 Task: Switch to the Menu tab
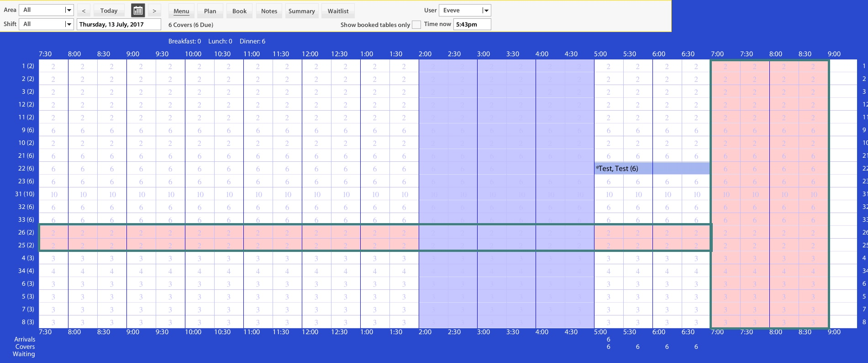pos(181,11)
